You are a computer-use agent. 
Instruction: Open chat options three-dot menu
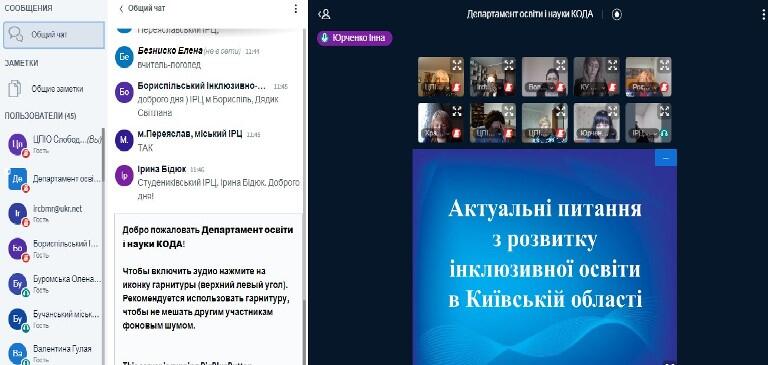point(295,9)
